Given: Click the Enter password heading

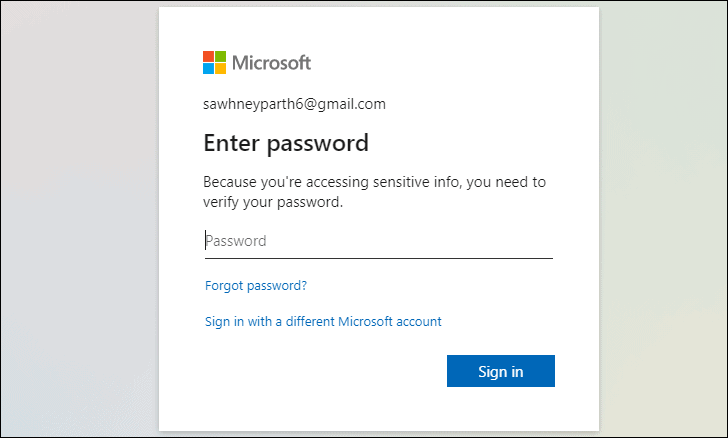Looking at the screenshot, I should click(286, 143).
